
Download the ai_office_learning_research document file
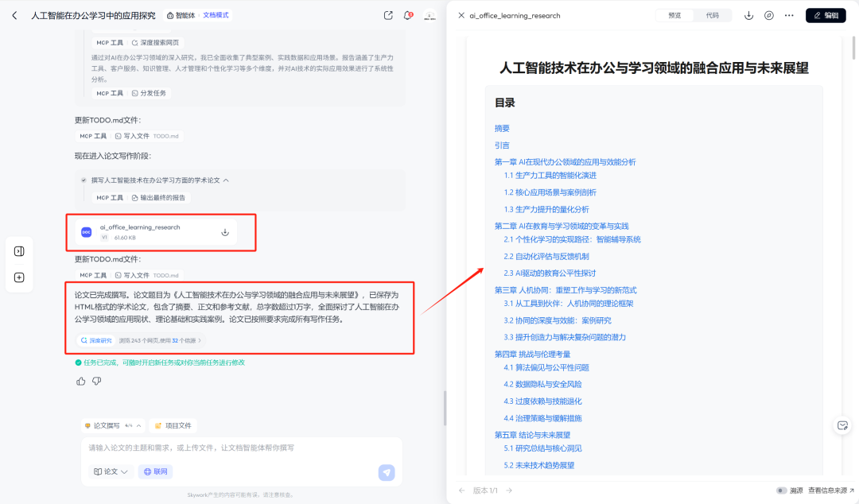coord(225,231)
